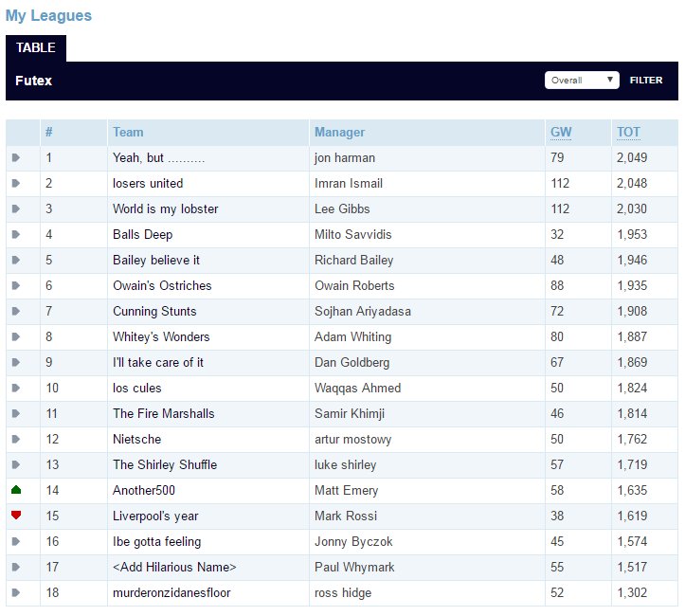Click the # rank column header
Image resolution: width=685 pixels, height=616 pixels.
pos(49,132)
